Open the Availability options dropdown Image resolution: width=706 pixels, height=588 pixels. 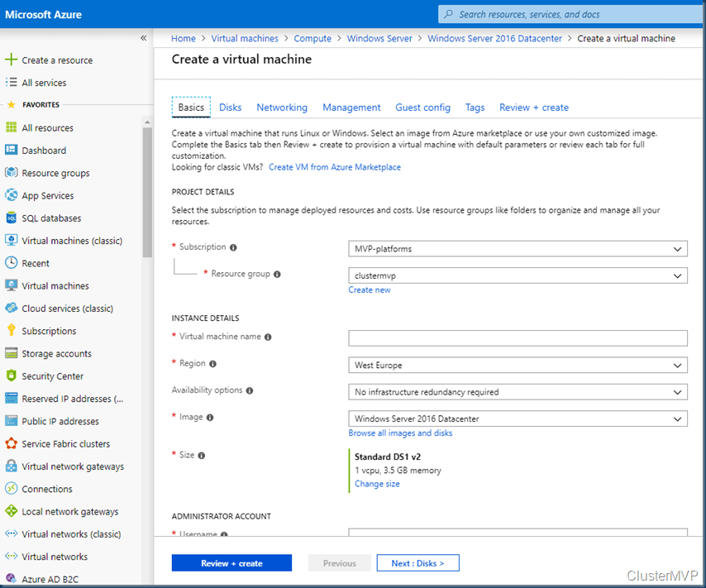pyautogui.click(x=518, y=392)
